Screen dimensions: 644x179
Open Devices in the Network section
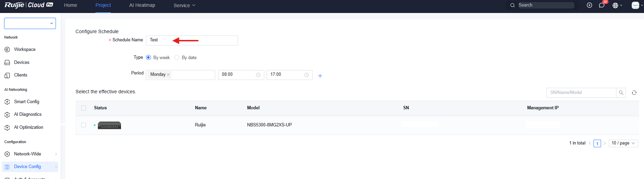pos(21,63)
